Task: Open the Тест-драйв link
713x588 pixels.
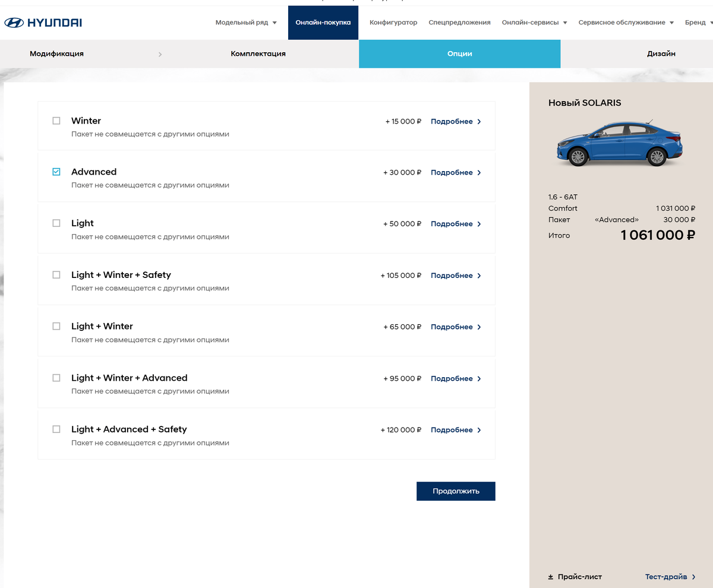Action: point(666,577)
